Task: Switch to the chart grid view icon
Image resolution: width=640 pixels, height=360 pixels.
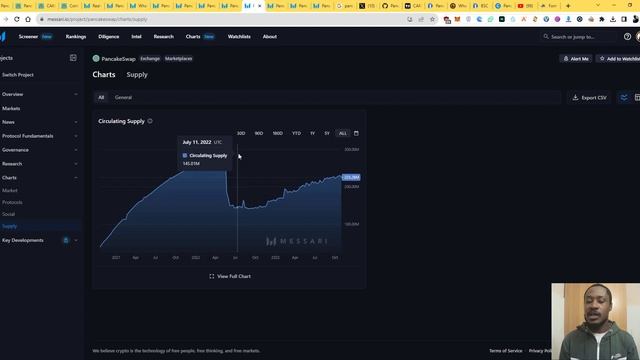Action: coord(637,98)
